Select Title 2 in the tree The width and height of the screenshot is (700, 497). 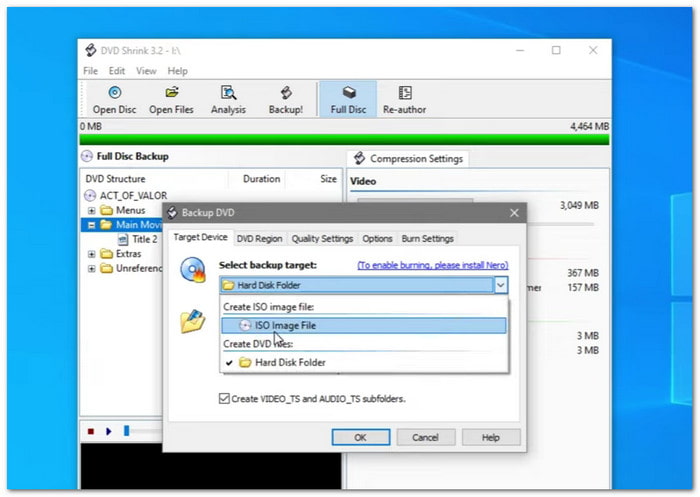(x=145, y=239)
